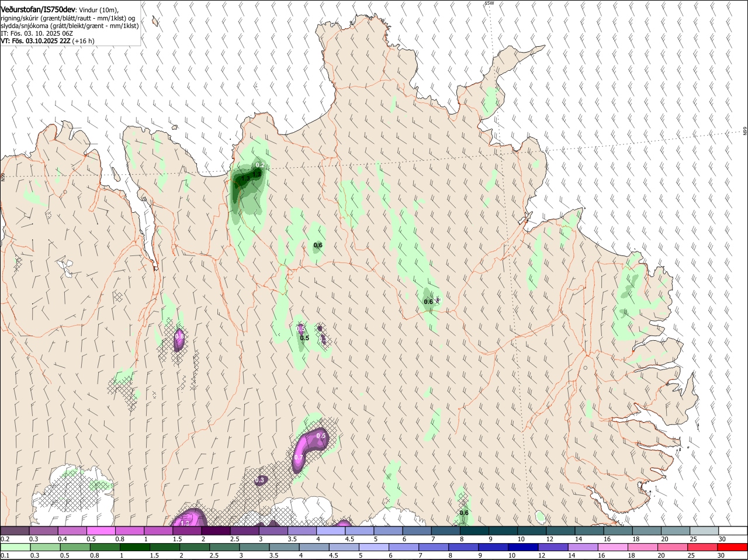This screenshot has width=748, height=560.
Task: Pick bright red lower legend swatch labeled 30
Action: [733, 547]
